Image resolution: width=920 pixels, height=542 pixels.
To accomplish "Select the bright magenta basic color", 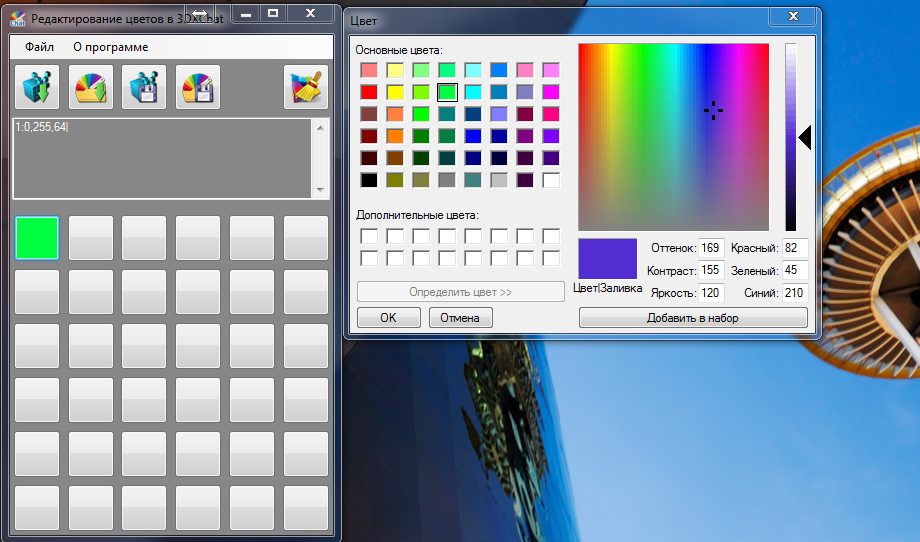I will (x=551, y=92).
